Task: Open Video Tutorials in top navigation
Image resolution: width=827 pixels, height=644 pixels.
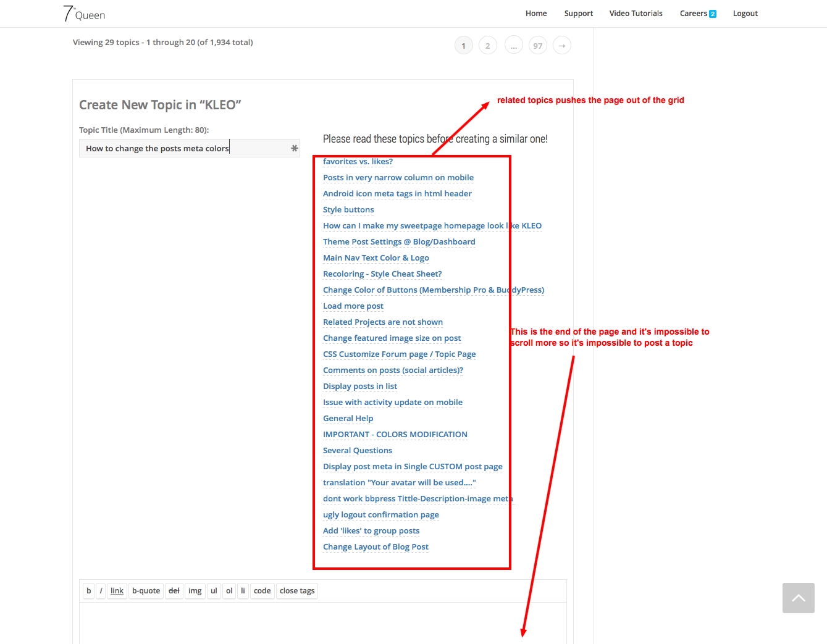Action: pyautogui.click(x=636, y=14)
